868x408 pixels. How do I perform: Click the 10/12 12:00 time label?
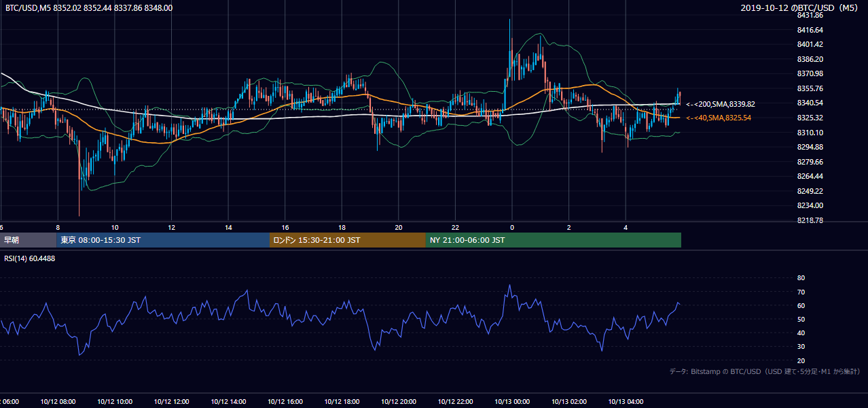coord(170,402)
